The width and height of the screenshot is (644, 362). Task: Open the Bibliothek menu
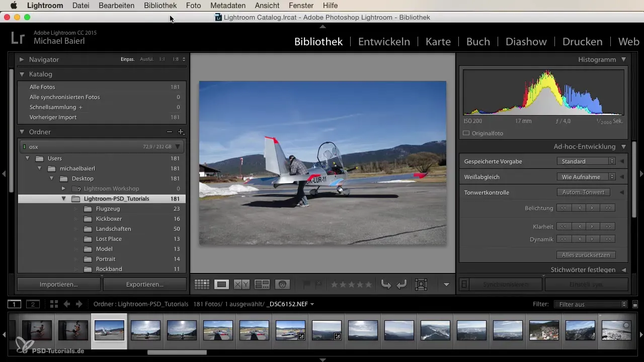[x=160, y=6]
